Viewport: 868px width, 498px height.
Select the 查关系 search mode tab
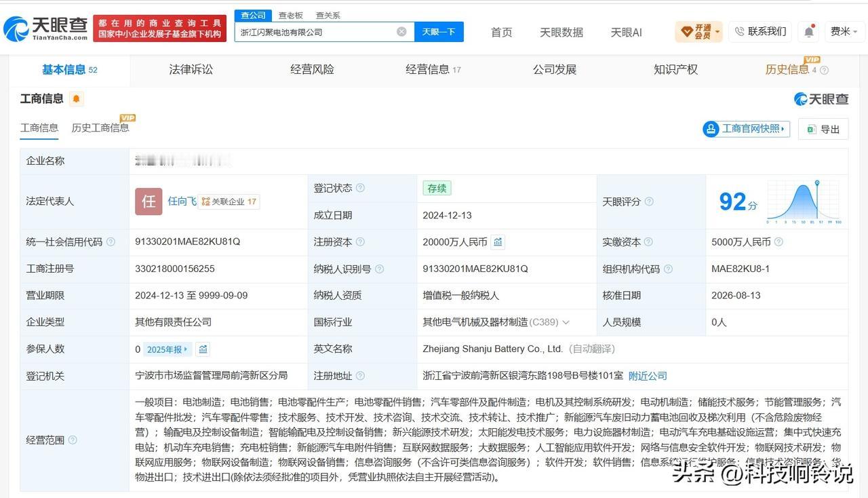(328, 16)
